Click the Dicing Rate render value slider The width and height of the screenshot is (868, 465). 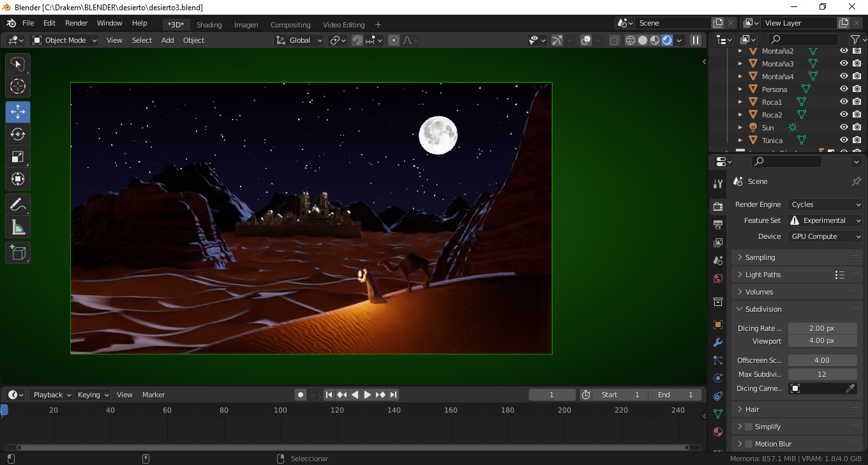(822, 328)
